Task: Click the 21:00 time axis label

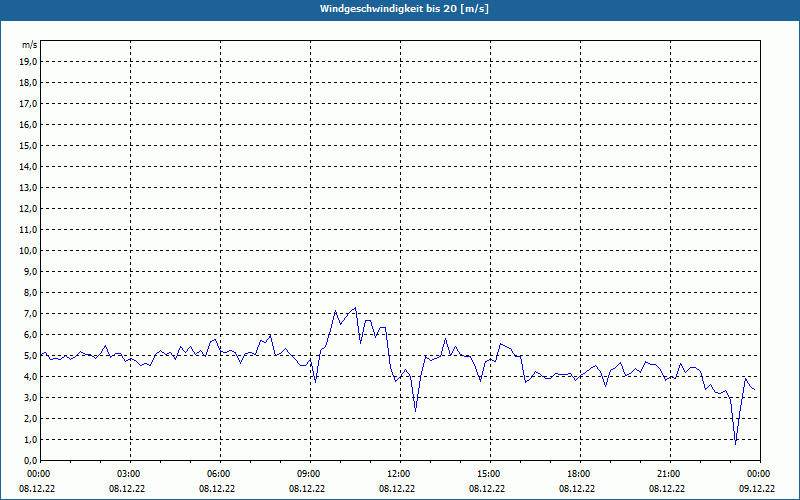Action: coord(670,474)
